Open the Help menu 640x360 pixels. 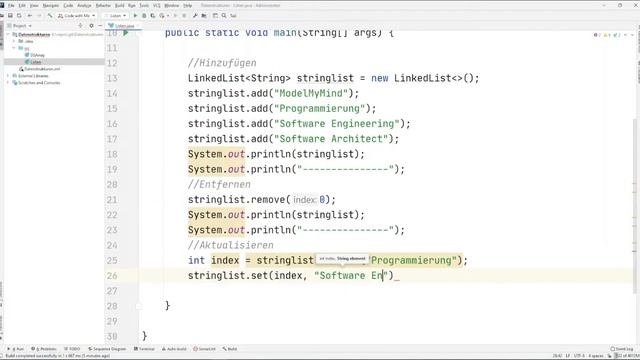point(187,6)
